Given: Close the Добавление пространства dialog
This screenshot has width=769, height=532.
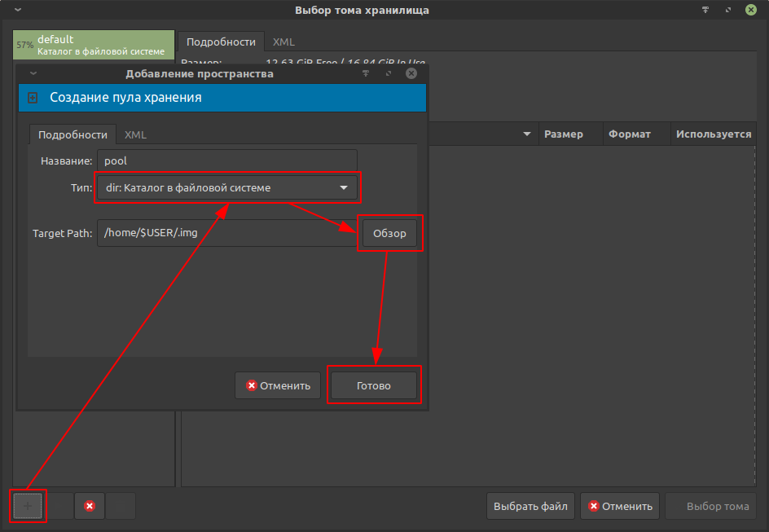Looking at the screenshot, I should [411, 73].
